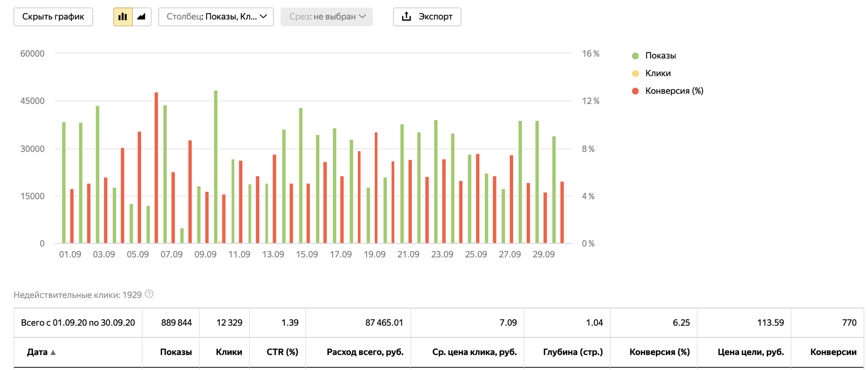
Task: Sort table by CTR (%) column header
Action: (282, 352)
